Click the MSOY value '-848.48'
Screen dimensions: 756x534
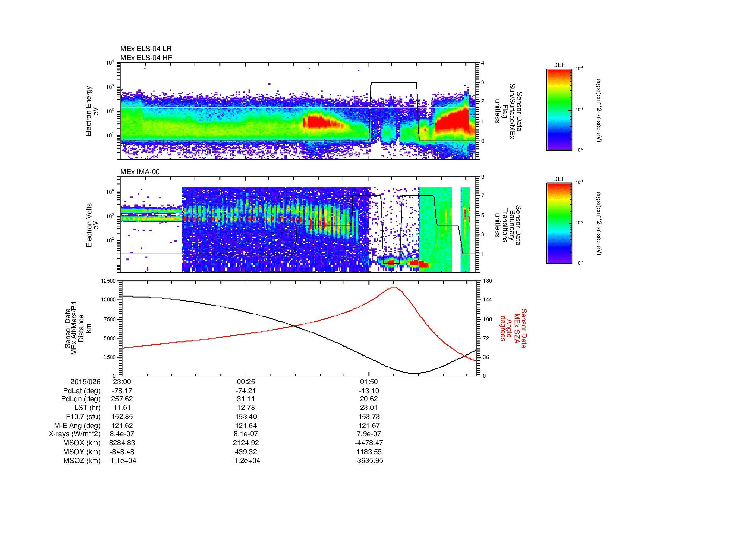(122, 452)
